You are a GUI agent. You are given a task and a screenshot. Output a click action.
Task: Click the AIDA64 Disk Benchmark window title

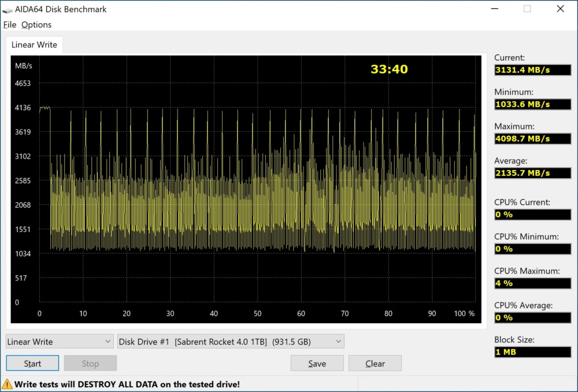tap(61, 9)
